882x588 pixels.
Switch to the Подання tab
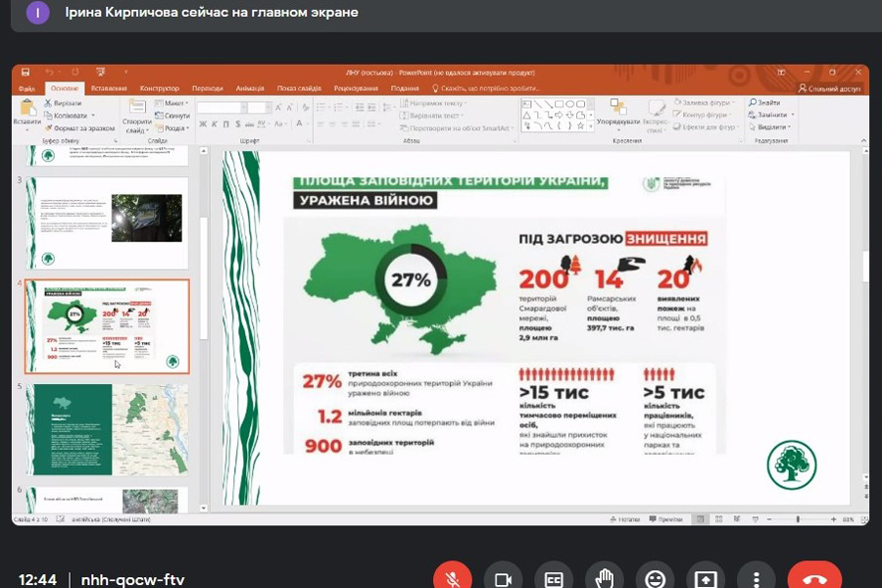405,88
